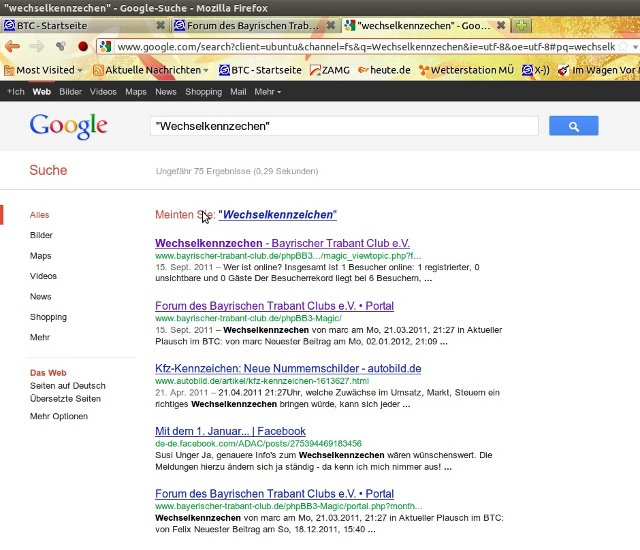The width and height of the screenshot is (640, 550).
Task: Open the address bar history dropdown arrow
Action: click(635, 47)
